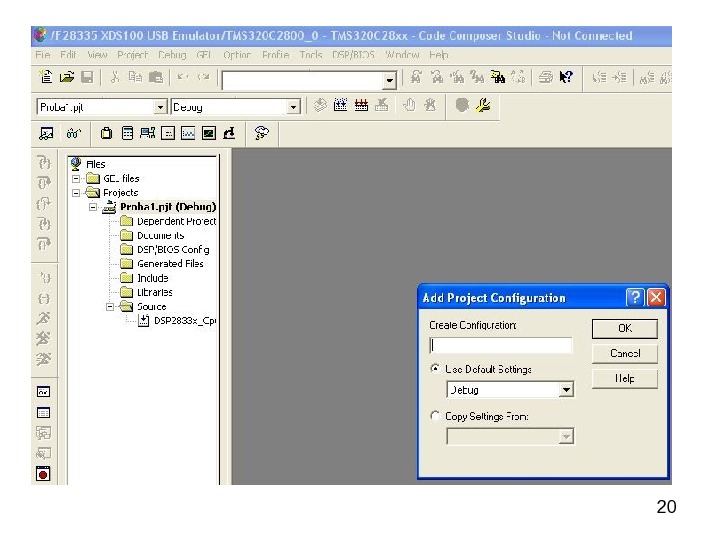Open the Edit menu
Image resolution: width=720 pixels, height=540 pixels.
click(x=68, y=55)
